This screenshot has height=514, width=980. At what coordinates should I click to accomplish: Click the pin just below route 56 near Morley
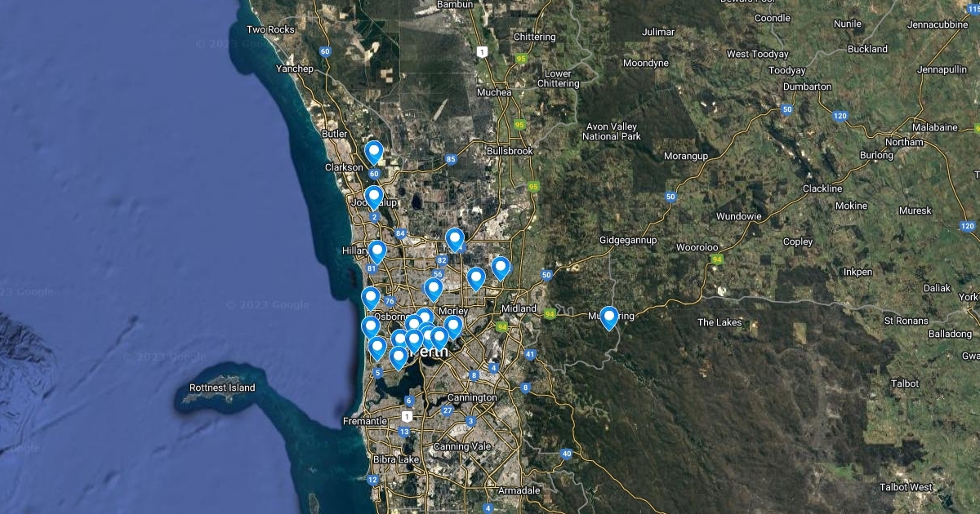(433, 290)
